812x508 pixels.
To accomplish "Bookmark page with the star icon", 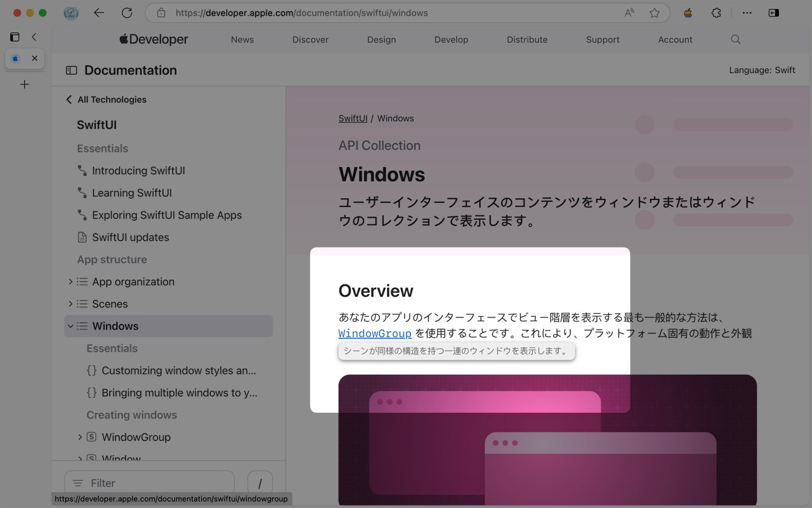I will coord(655,13).
